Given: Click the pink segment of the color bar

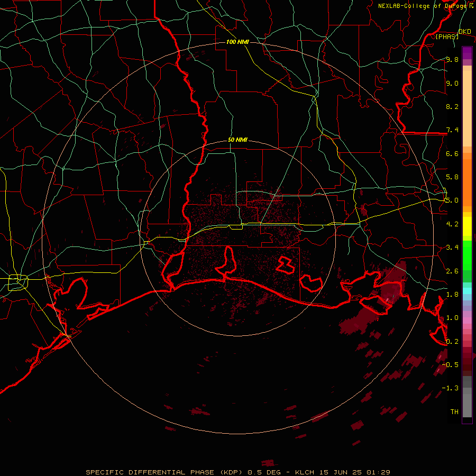Looking at the screenshot, I should [x=467, y=321].
